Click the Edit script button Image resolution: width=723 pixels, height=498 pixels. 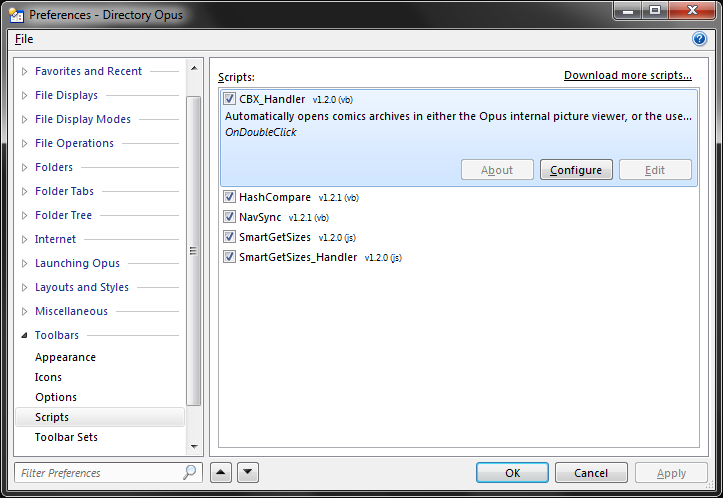pyautogui.click(x=655, y=170)
